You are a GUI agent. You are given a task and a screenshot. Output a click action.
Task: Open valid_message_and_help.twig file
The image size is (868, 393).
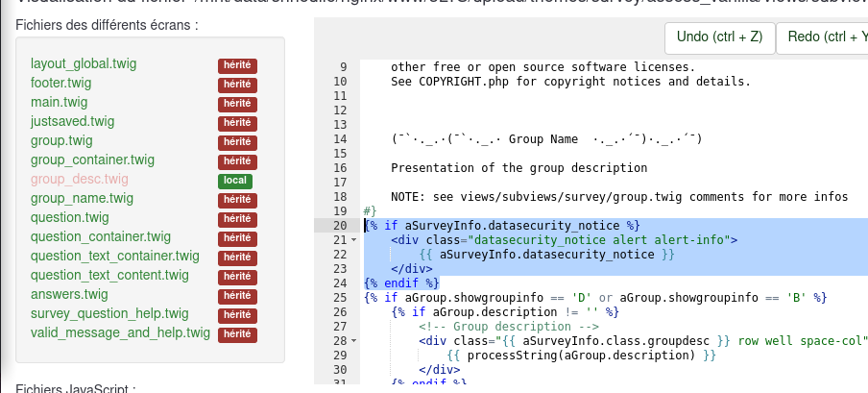tap(120, 333)
